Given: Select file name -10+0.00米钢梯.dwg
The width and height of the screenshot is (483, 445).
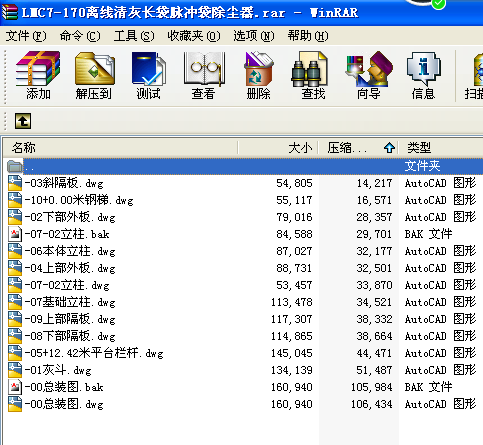Looking at the screenshot, I should 79,200.
